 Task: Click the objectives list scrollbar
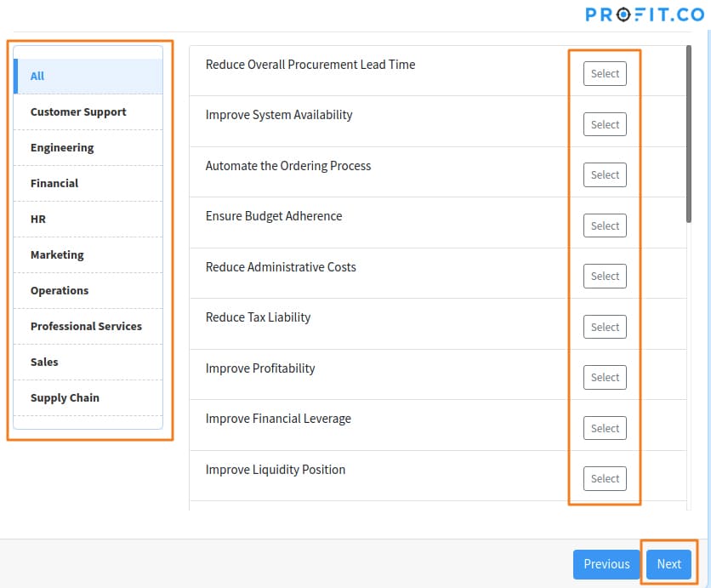coord(689,134)
